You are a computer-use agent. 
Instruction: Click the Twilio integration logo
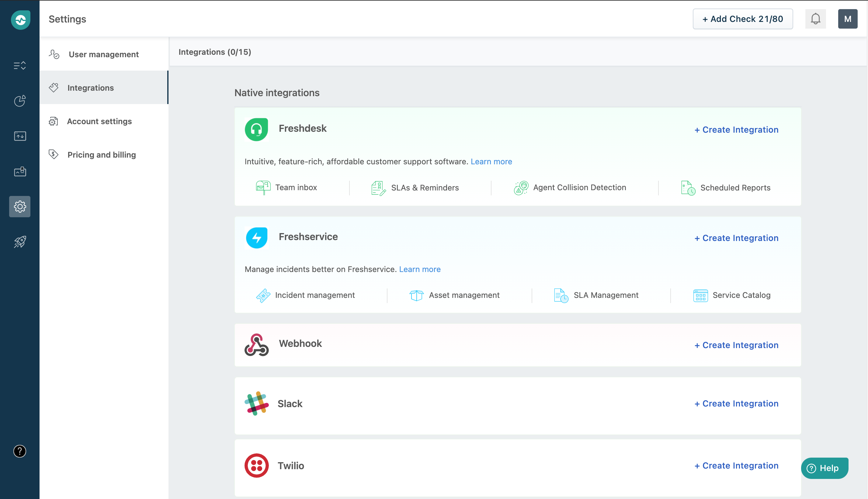pos(256,465)
